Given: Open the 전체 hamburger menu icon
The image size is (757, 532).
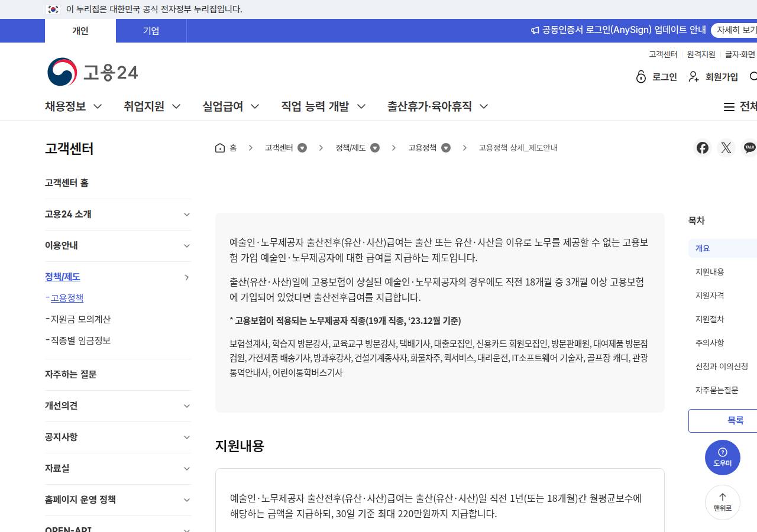Looking at the screenshot, I should (729, 107).
